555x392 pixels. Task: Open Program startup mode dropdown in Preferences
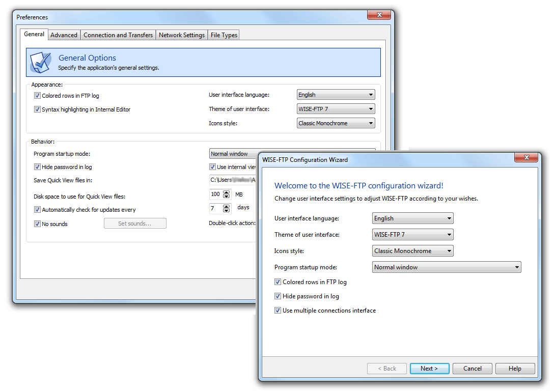click(x=234, y=154)
